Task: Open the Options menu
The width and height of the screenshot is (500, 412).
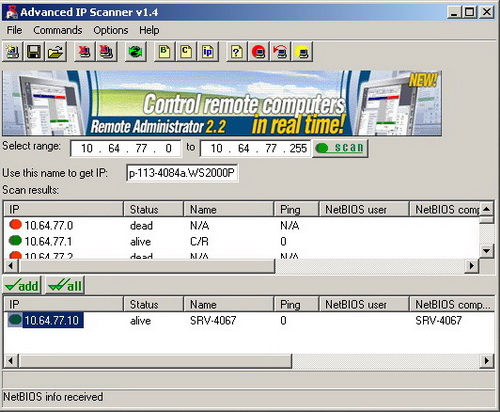Action: click(x=111, y=30)
